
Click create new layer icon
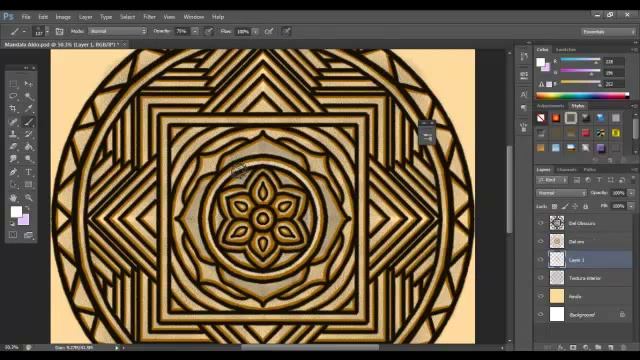pyautogui.click(x=611, y=347)
